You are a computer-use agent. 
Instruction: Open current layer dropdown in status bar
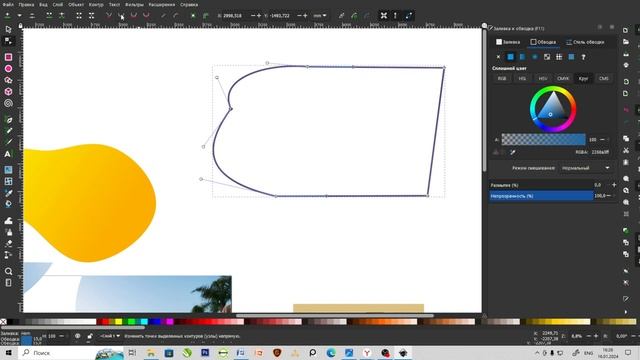tap(110, 336)
